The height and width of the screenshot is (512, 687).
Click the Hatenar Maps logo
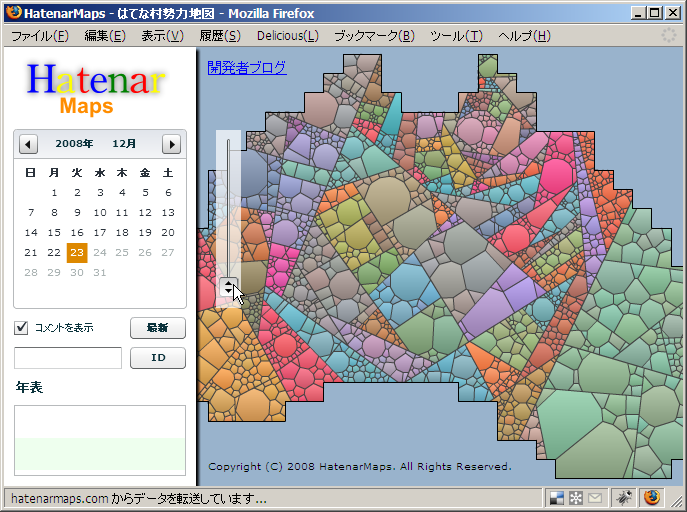[96, 89]
